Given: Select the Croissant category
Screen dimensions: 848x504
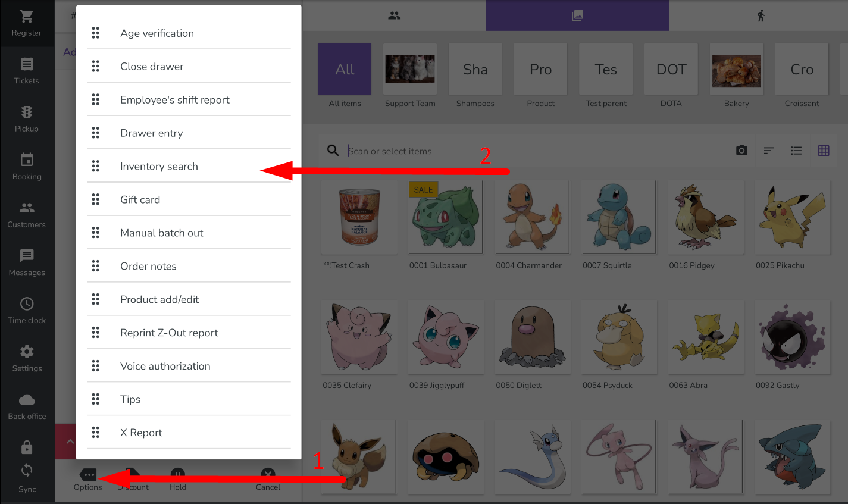Looking at the screenshot, I should (802, 76).
